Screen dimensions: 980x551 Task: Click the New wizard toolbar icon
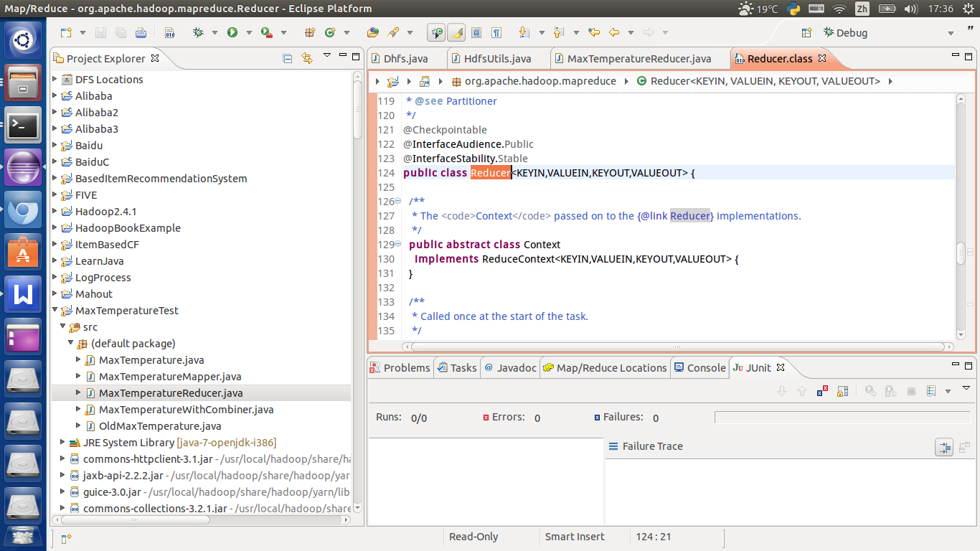[66, 33]
